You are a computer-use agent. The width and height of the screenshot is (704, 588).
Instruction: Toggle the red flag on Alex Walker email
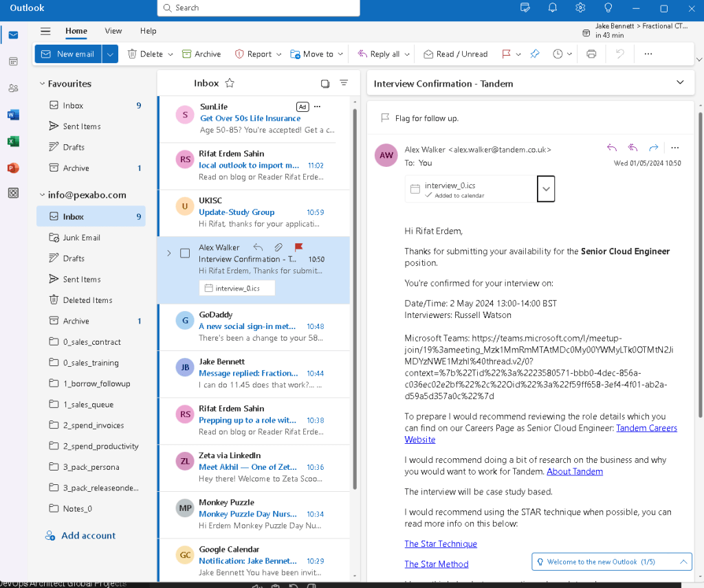click(298, 247)
